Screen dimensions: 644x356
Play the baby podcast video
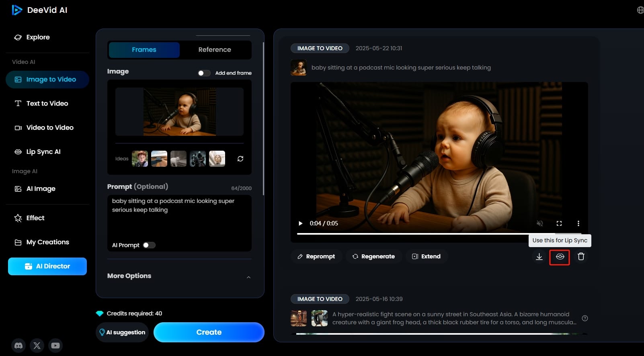[300, 223]
